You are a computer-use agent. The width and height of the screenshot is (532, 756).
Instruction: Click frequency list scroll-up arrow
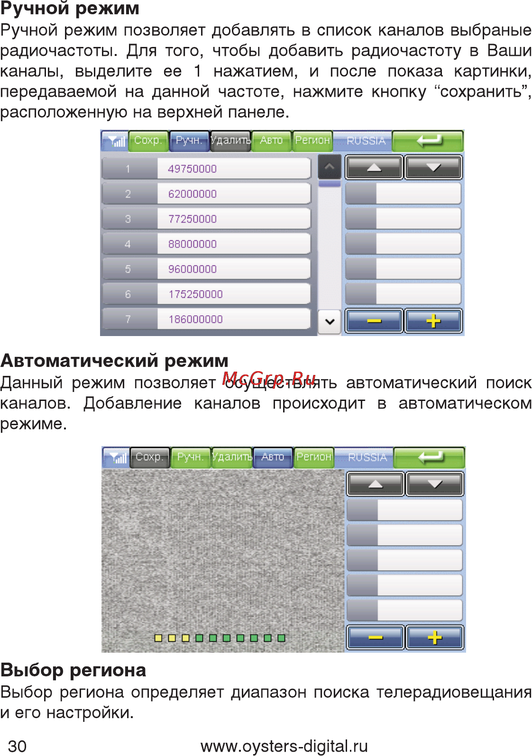point(330,167)
